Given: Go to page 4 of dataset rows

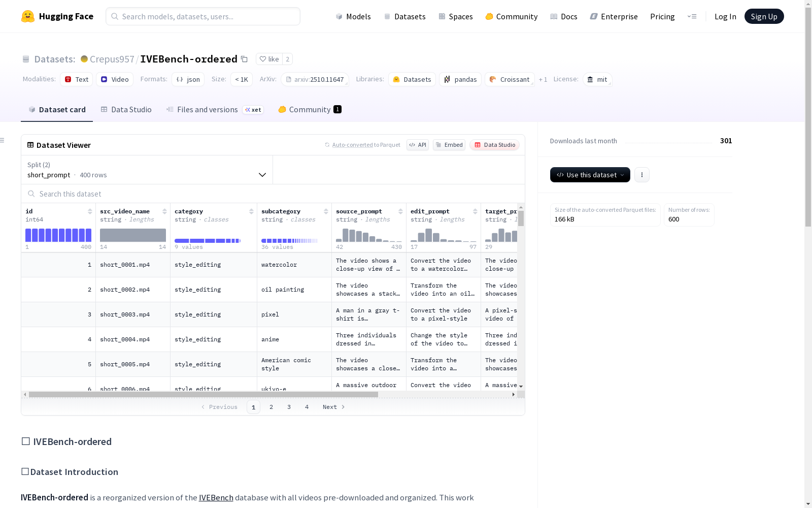Looking at the screenshot, I should point(307,407).
